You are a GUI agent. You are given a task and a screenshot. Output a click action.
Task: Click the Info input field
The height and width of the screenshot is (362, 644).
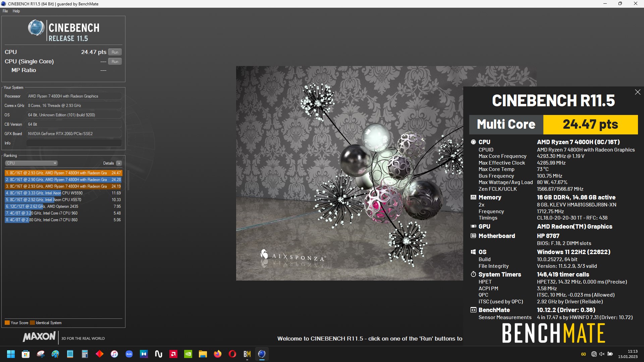point(74,143)
